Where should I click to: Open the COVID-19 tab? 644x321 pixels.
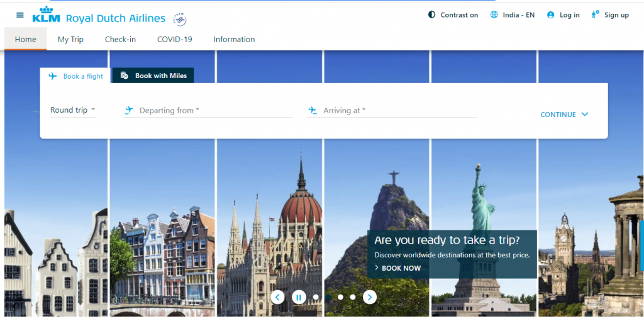pos(174,39)
